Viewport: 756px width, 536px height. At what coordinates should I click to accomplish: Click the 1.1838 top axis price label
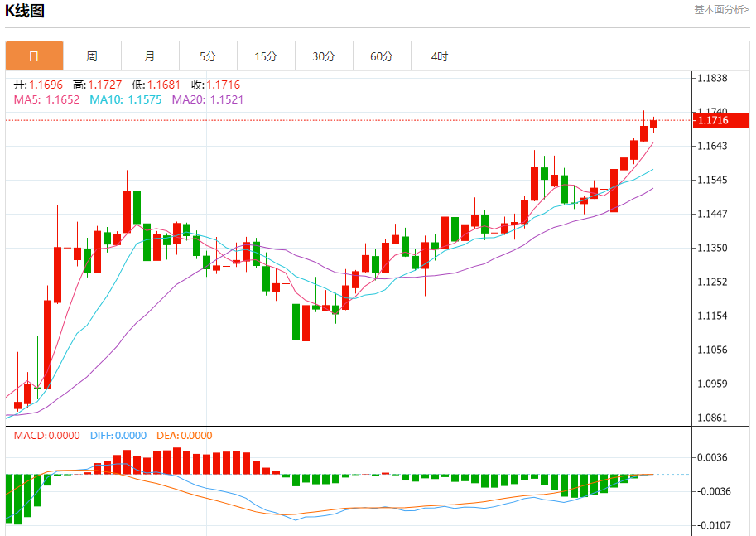pos(712,78)
